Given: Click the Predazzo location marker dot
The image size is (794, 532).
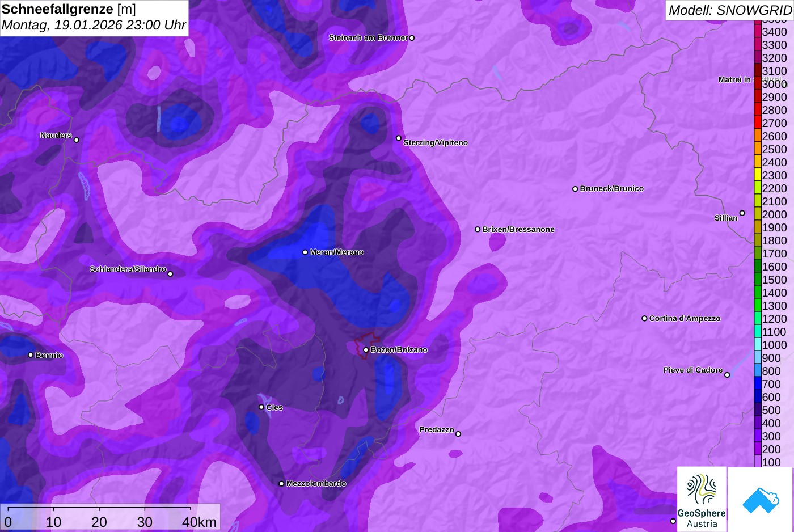Looking at the screenshot, I should (x=458, y=434).
